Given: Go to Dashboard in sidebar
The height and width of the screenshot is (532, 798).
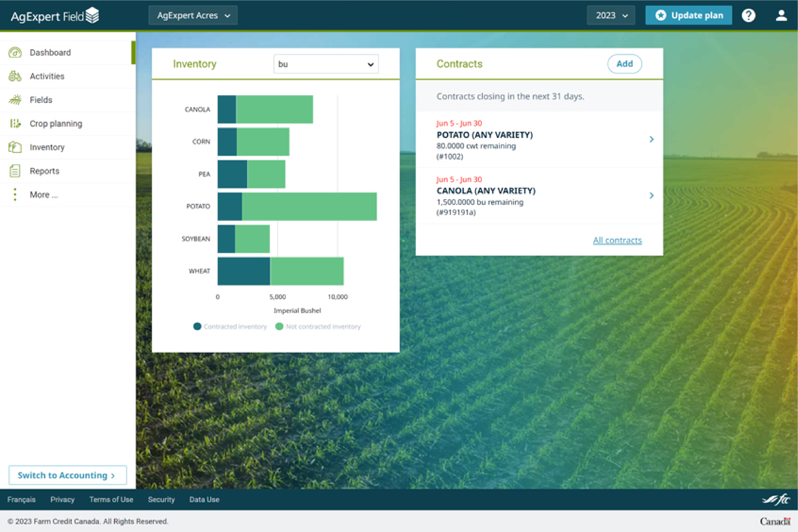Looking at the screenshot, I should click(x=68, y=53).
